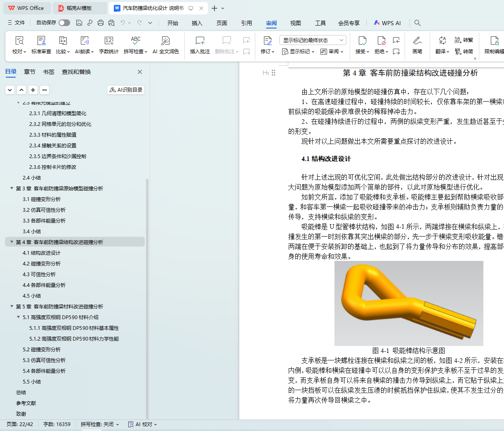Image resolution: width=504 pixels, height=431 pixels.
Task: Open the 书签 tab in navigation pane
Action: point(48,72)
